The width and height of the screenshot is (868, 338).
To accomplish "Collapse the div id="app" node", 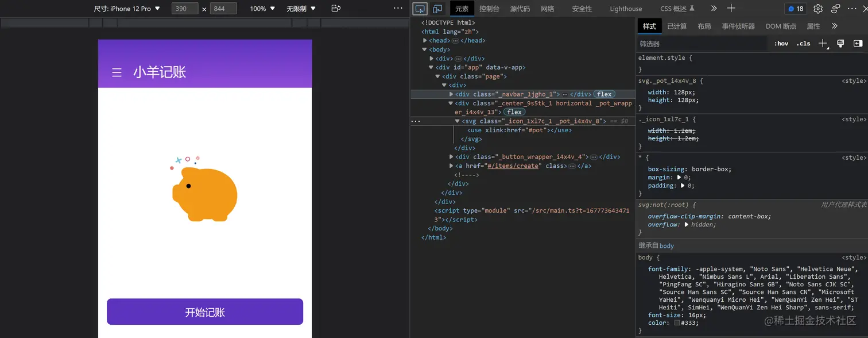I will [431, 67].
